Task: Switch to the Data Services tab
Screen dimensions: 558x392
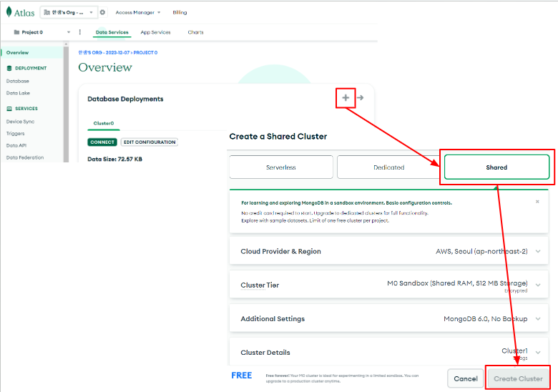Action: 112,32
